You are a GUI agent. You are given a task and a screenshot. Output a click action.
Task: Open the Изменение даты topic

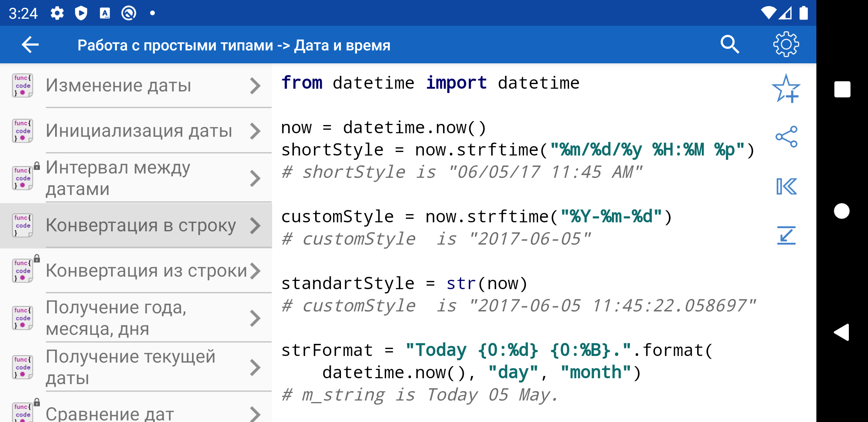[136, 86]
